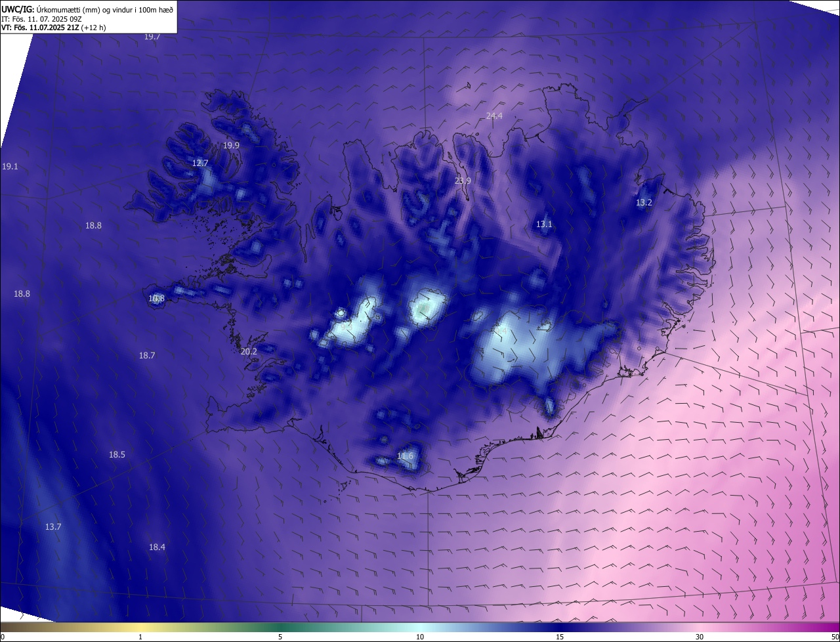Click the color scale tick labeled 30
This screenshot has height=642, width=840.
click(700, 637)
